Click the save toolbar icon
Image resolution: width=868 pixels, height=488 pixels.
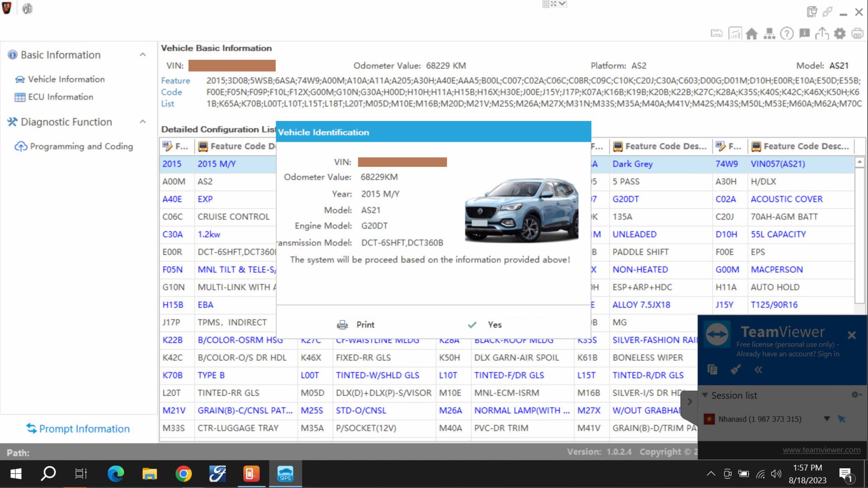[x=717, y=33]
